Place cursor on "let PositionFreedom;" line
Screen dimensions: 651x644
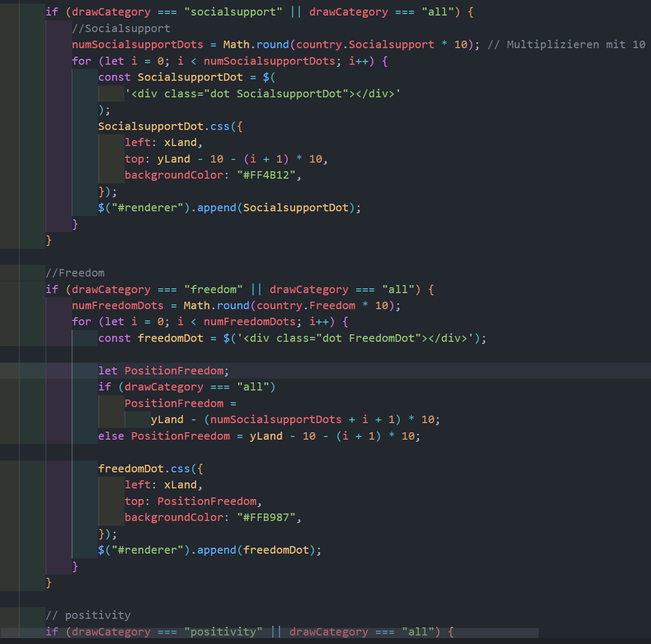(x=164, y=371)
